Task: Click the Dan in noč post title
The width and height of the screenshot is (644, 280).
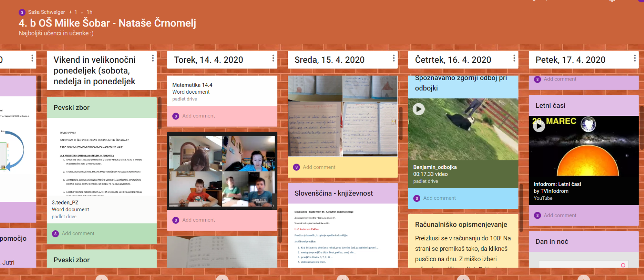Action: point(552,242)
